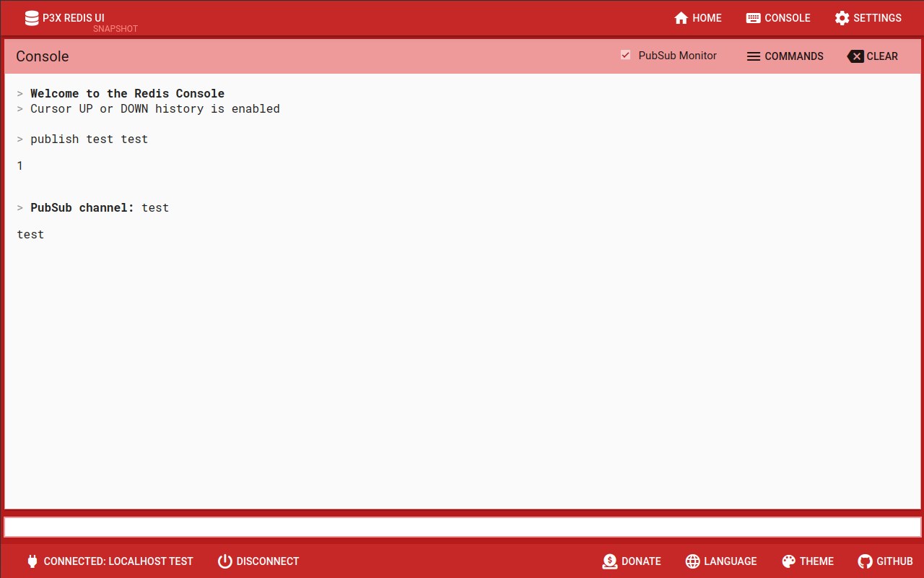Image resolution: width=924 pixels, height=578 pixels.
Task: Click the backspace icon next to CLEAR
Action: (x=855, y=56)
